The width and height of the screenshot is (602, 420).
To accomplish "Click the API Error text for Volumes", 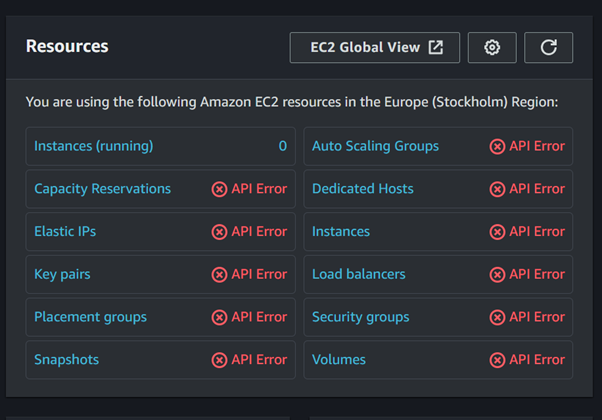I will point(537,360).
